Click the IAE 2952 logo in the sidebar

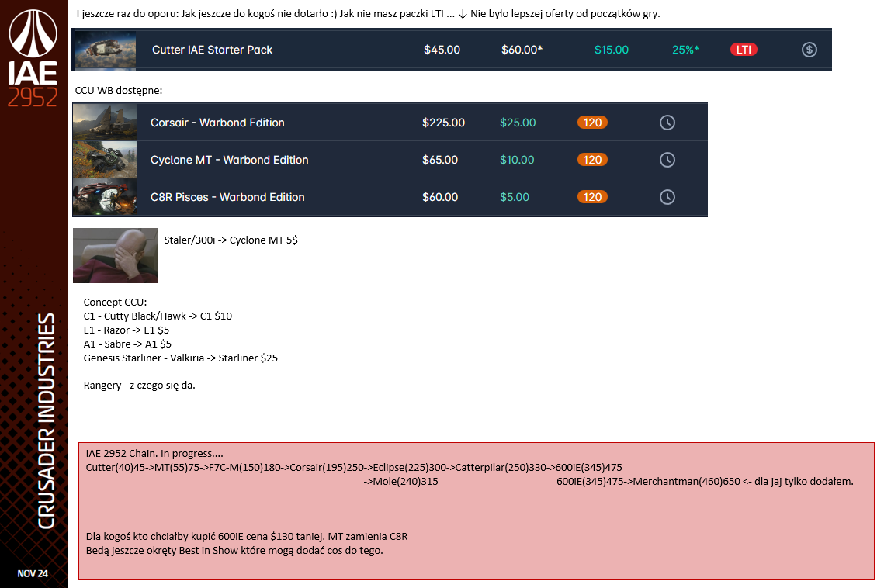pos(33,58)
